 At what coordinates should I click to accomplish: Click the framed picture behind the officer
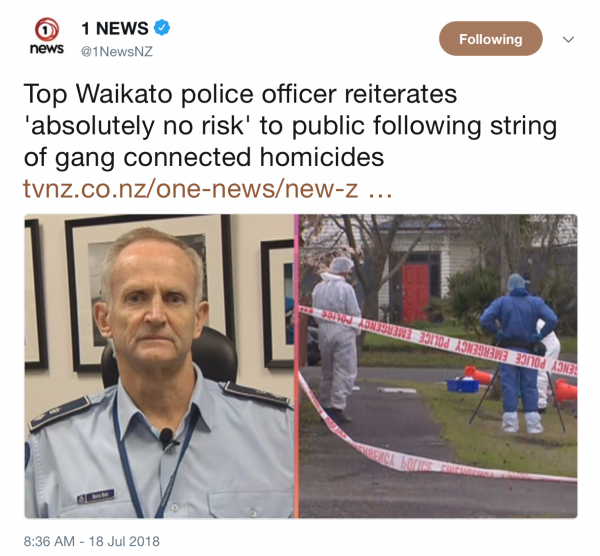149,293
